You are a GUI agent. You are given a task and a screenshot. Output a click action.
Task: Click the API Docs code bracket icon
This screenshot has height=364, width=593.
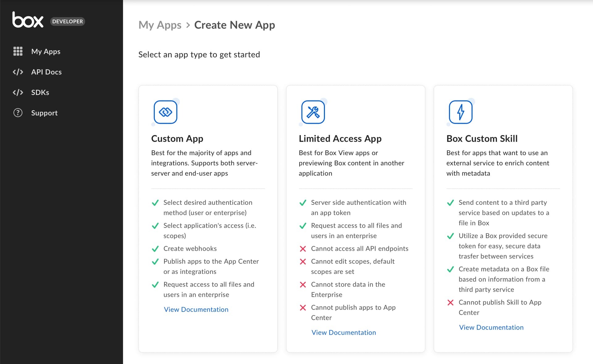(x=18, y=72)
